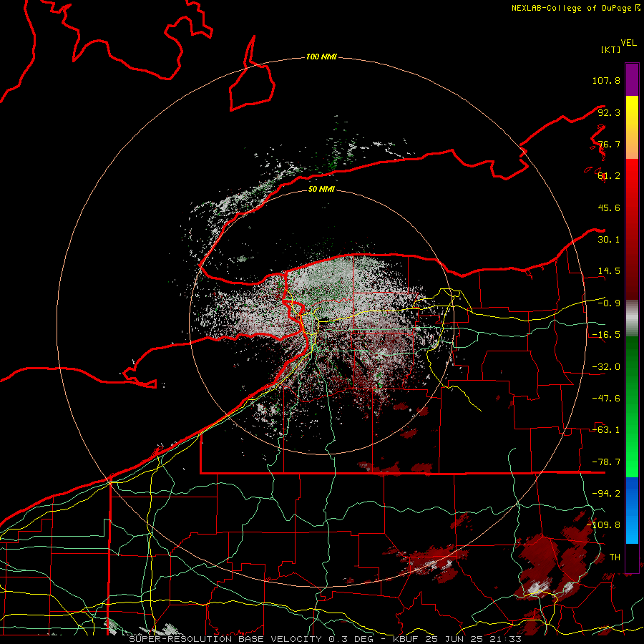Viewport: 644px width, 644px height.
Task: Select the 92.3 legend value
Action: pyautogui.click(x=609, y=112)
